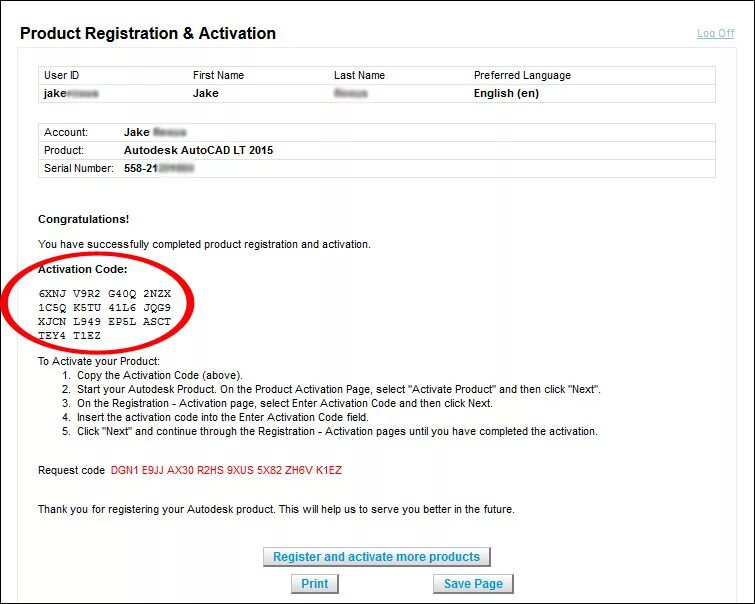
Task: Click the Autodesk AutoCAD LT 2015 product name
Action: 198,150
